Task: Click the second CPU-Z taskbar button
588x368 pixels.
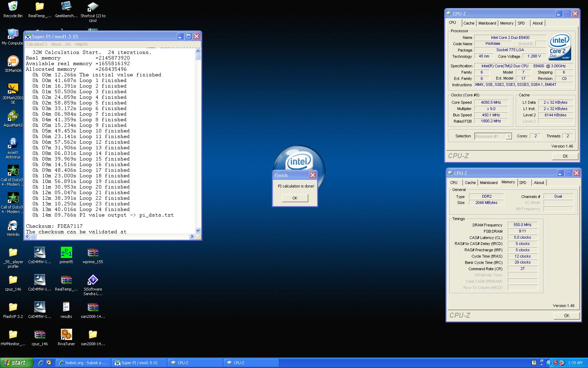Action: [x=251, y=363]
